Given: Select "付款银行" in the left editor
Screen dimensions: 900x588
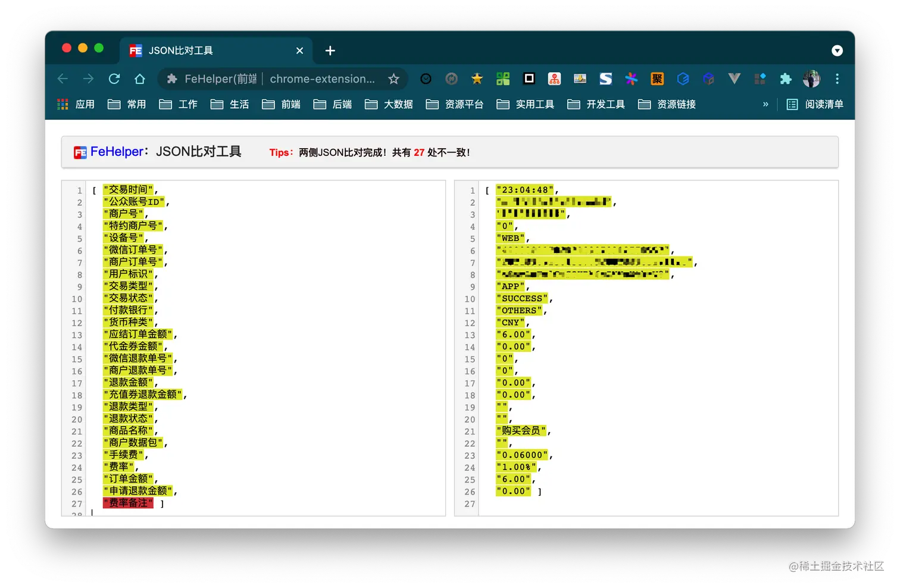Looking at the screenshot, I should (x=129, y=310).
